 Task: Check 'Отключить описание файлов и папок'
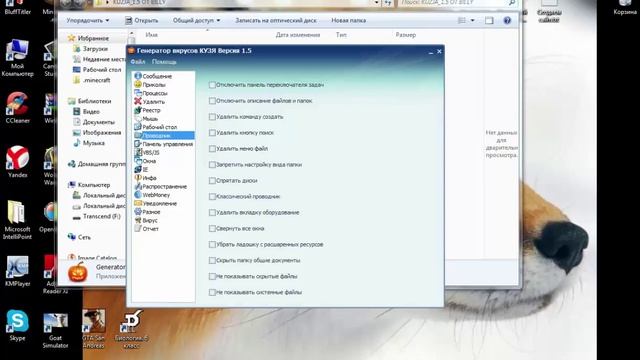pyautogui.click(x=212, y=101)
